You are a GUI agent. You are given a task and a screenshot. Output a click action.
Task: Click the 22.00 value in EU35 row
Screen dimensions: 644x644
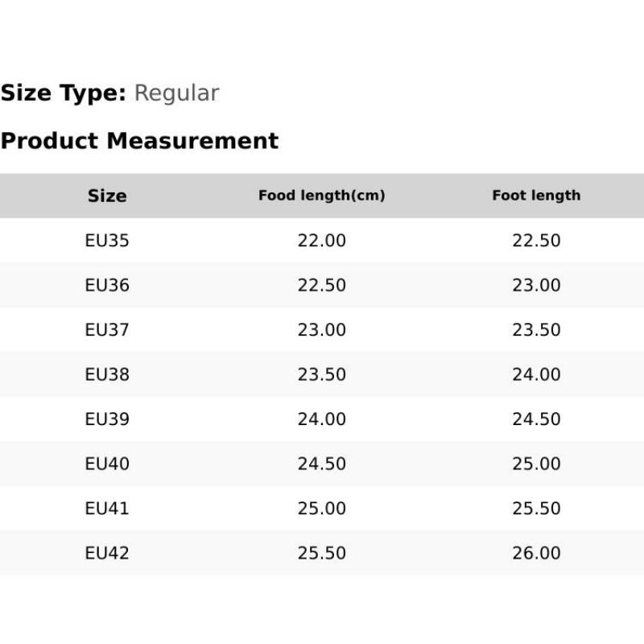pyautogui.click(x=321, y=241)
